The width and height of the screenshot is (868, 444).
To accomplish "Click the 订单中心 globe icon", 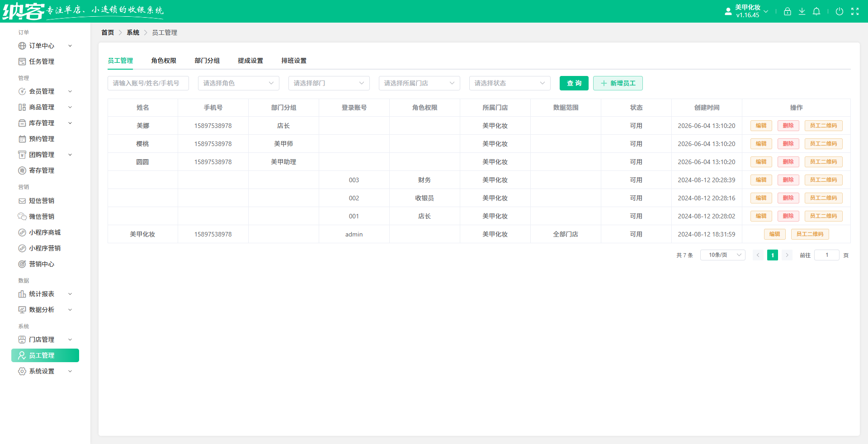I will coord(22,46).
